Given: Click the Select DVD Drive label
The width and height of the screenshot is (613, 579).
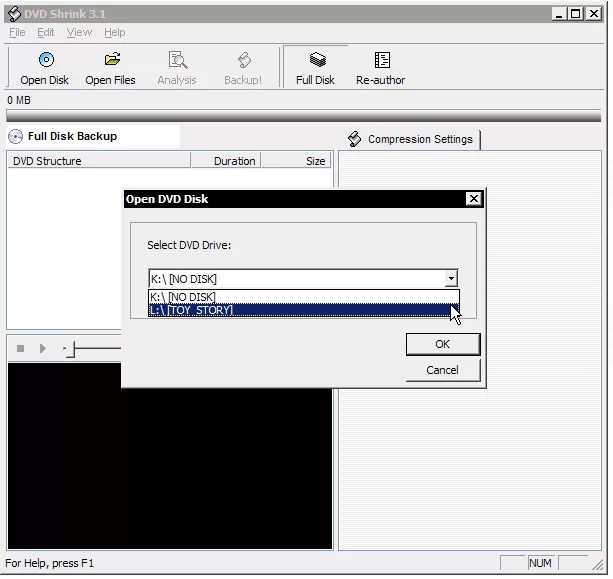Looking at the screenshot, I should (x=189, y=245).
